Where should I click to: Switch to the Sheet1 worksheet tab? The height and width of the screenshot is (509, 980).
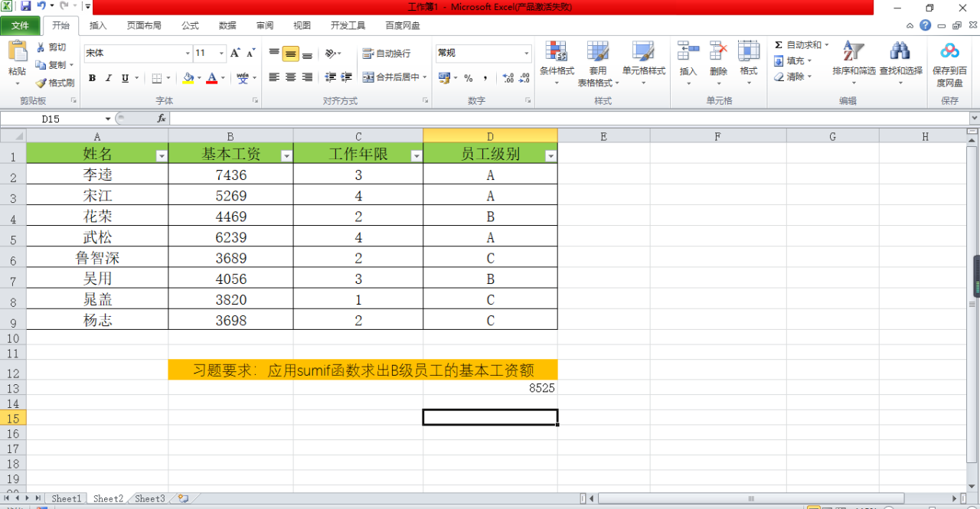click(x=66, y=498)
